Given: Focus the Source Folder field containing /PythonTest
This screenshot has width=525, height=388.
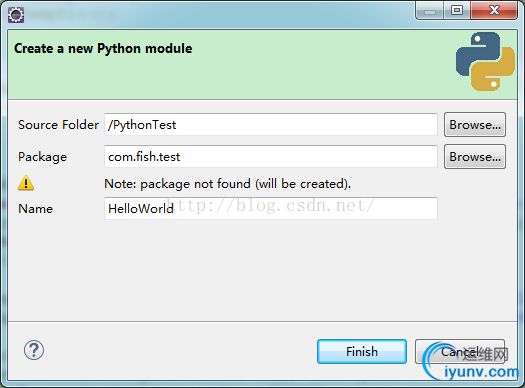Looking at the screenshot, I should (271, 125).
